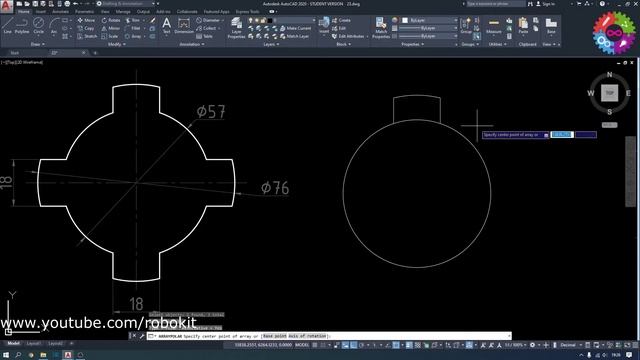This screenshot has width=640, height=360.
Task: Click Create block button
Action: pyautogui.click(x=341, y=20)
